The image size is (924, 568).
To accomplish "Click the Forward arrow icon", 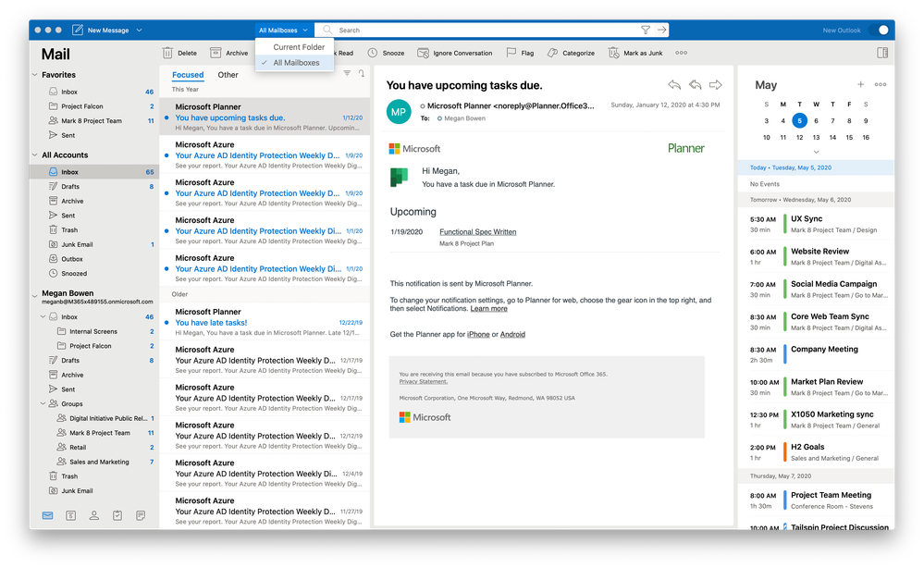I will [x=715, y=85].
